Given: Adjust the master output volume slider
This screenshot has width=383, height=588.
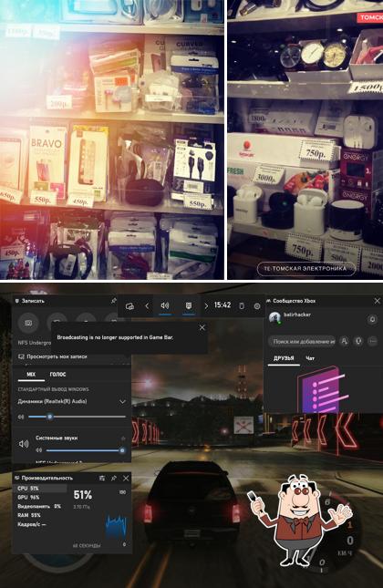Looking at the screenshot, I should pos(77,417).
